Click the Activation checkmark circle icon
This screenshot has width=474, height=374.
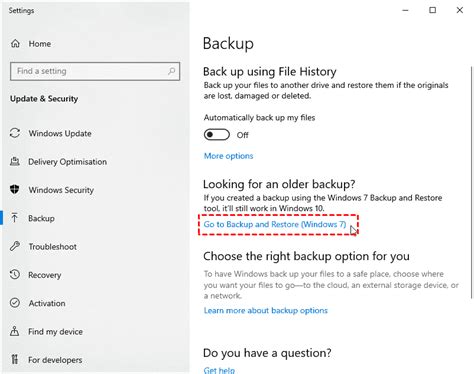(15, 303)
